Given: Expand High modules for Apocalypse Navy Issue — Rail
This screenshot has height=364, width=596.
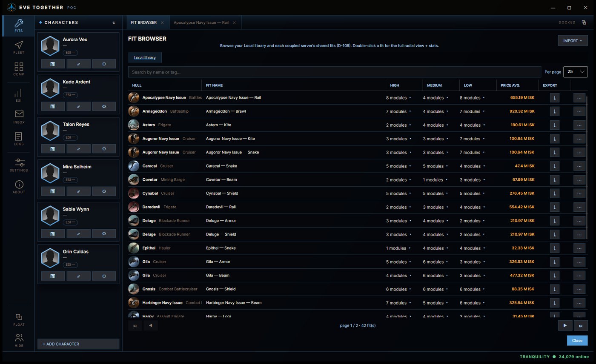Looking at the screenshot, I should coord(398,98).
